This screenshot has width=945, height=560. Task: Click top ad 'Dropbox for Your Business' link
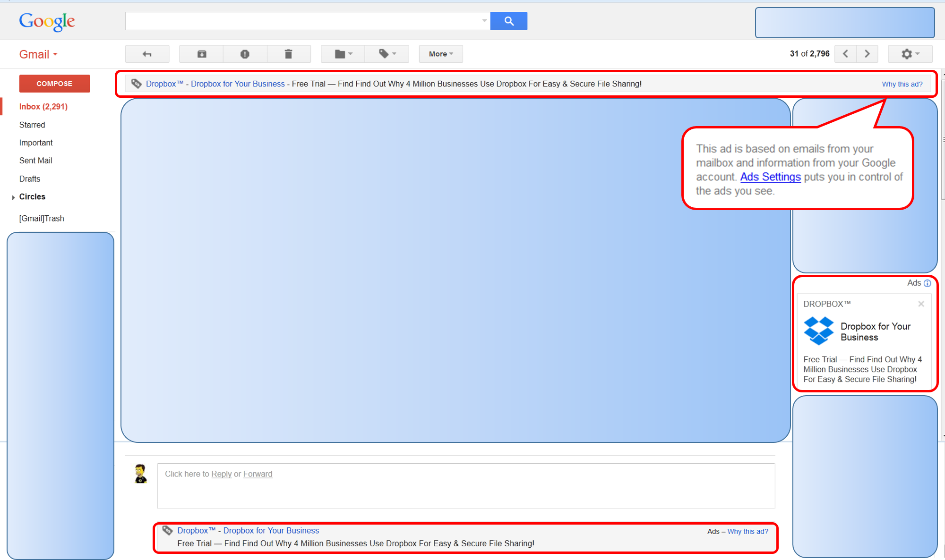tap(238, 84)
